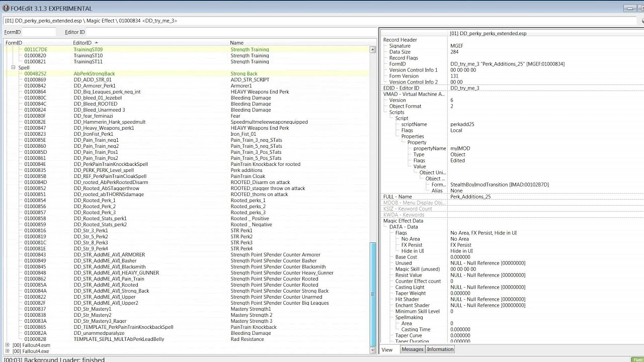The height and width of the screenshot is (362, 644).
Task: Expand the [00] Fallout4.esm node
Action: [8, 345]
